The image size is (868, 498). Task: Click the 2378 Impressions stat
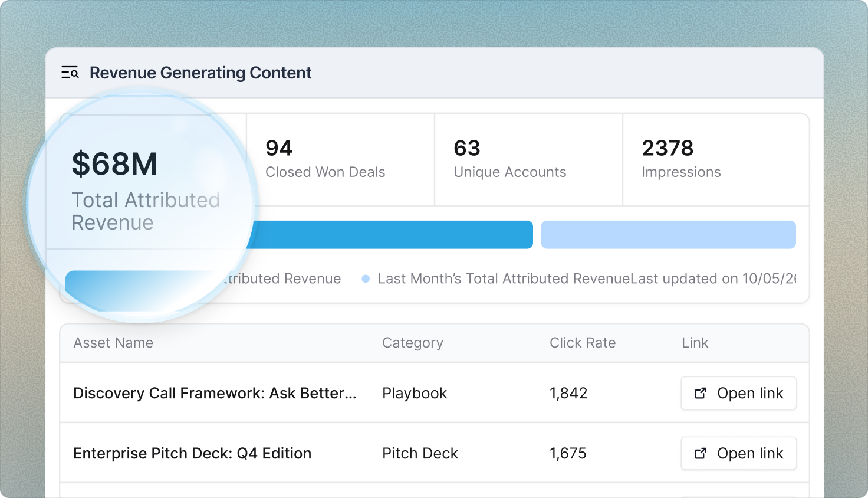point(716,159)
